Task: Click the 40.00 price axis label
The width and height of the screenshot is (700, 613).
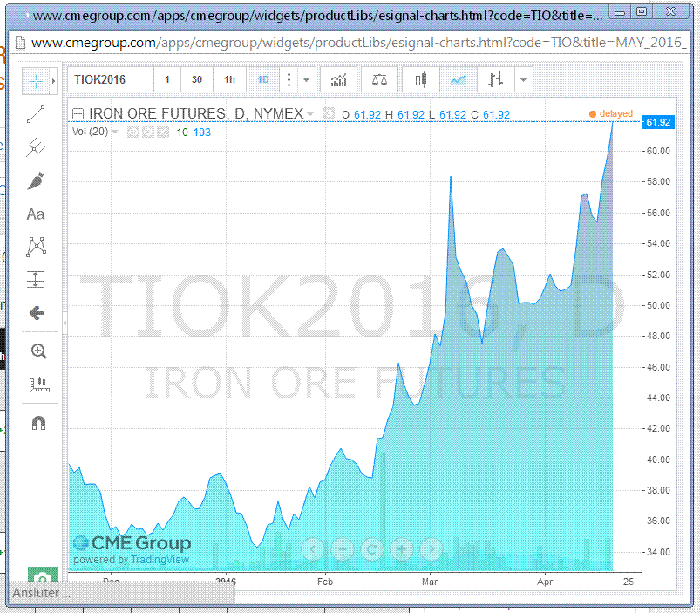Action: pyautogui.click(x=658, y=459)
